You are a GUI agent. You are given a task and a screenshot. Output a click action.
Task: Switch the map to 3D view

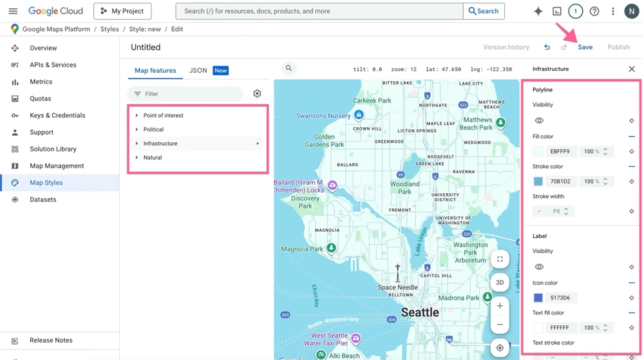500,282
